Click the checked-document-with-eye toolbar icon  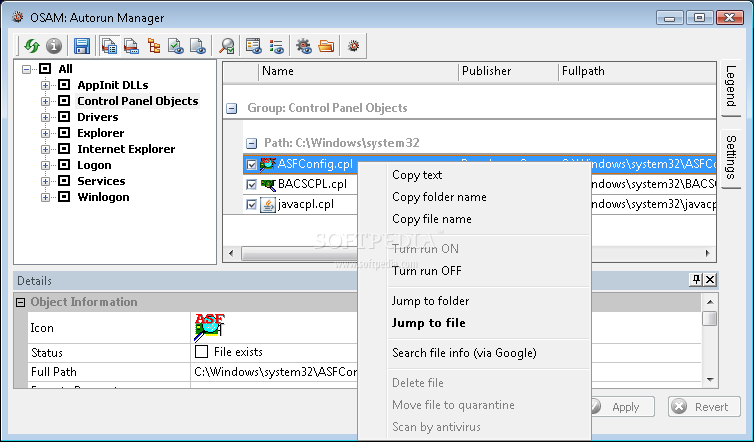click(176, 46)
